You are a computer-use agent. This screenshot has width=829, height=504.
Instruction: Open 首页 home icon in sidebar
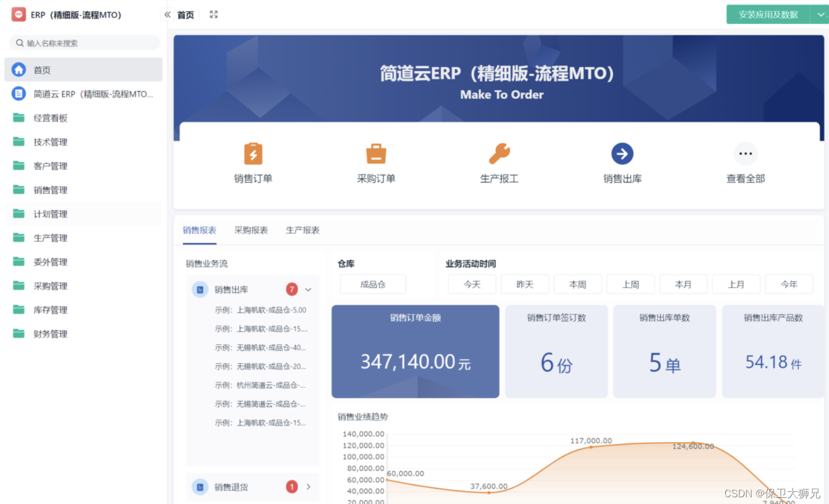19,69
